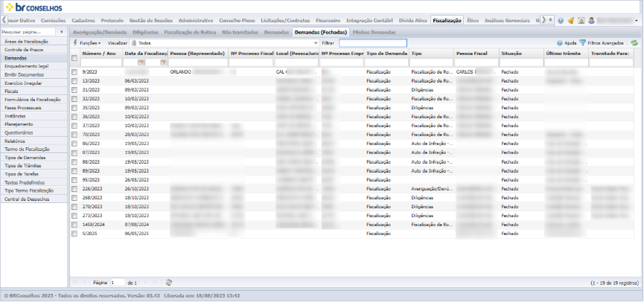Go to the next page in the pager
The height and width of the screenshot is (302, 644).
click(146, 283)
